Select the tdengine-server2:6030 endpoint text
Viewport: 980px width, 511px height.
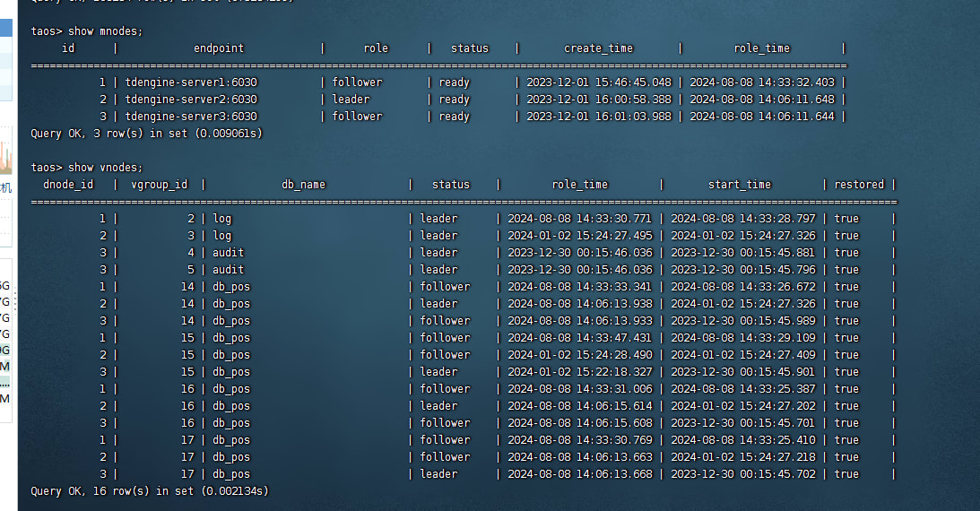point(191,100)
